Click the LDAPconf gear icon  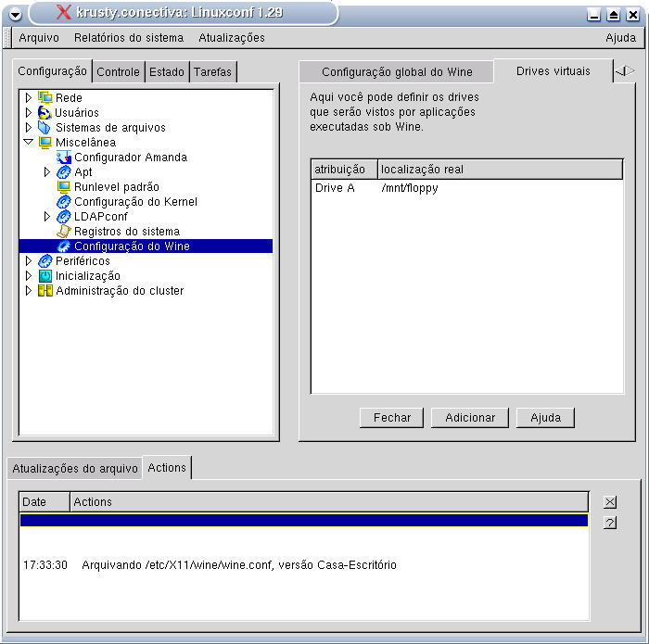[x=64, y=216]
